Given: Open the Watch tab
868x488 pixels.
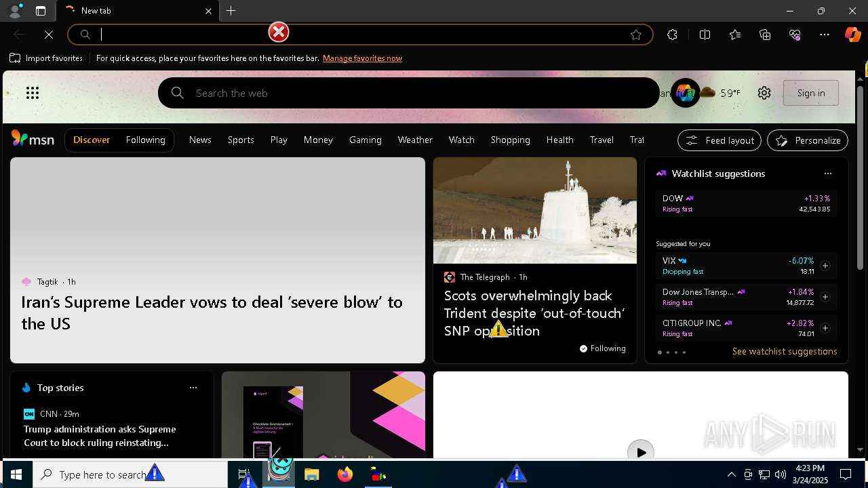Looking at the screenshot, I should [x=461, y=140].
